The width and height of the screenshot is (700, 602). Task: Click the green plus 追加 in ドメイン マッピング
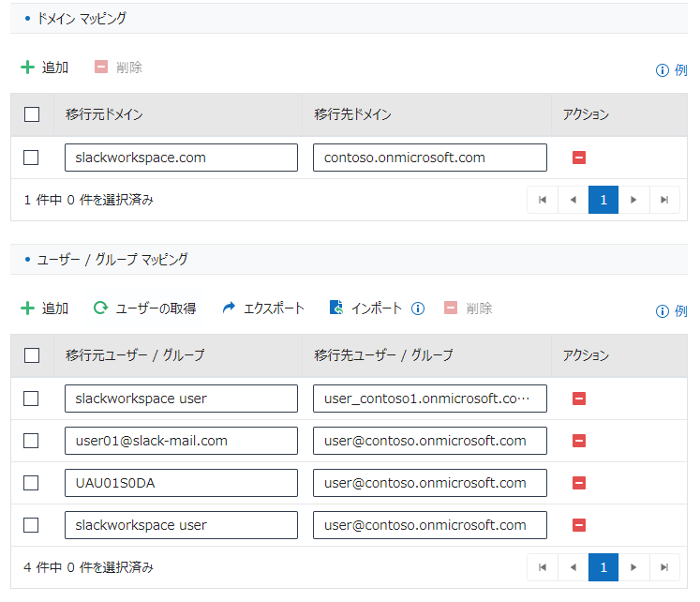click(45, 68)
